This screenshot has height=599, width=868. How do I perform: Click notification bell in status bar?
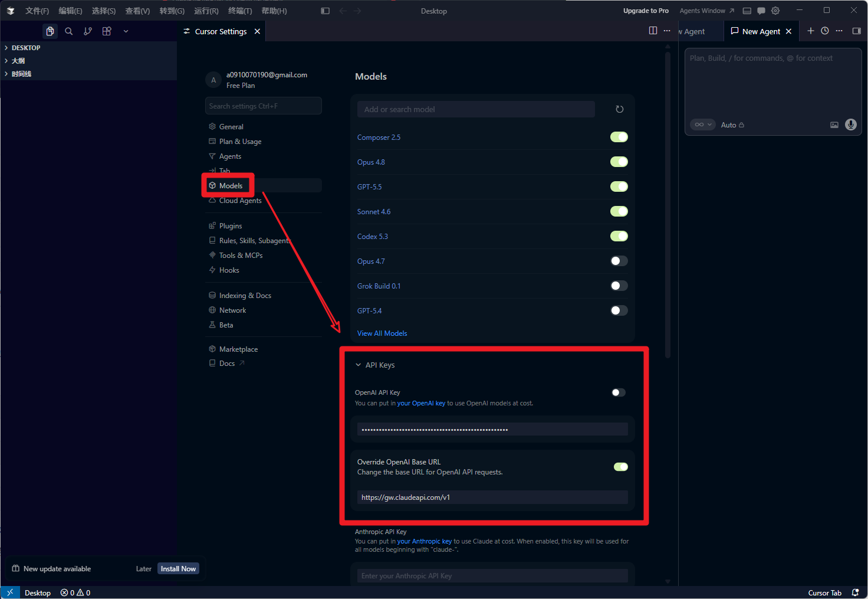(x=855, y=593)
